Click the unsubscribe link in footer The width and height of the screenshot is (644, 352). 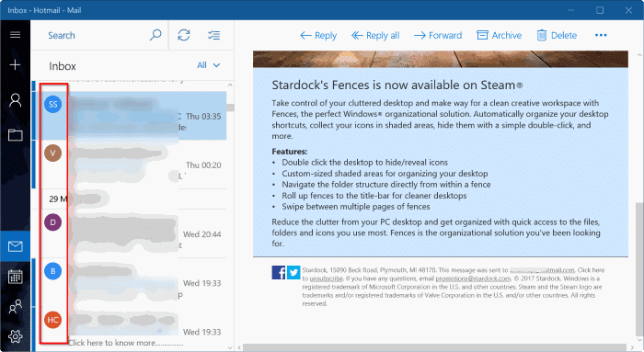(x=326, y=278)
